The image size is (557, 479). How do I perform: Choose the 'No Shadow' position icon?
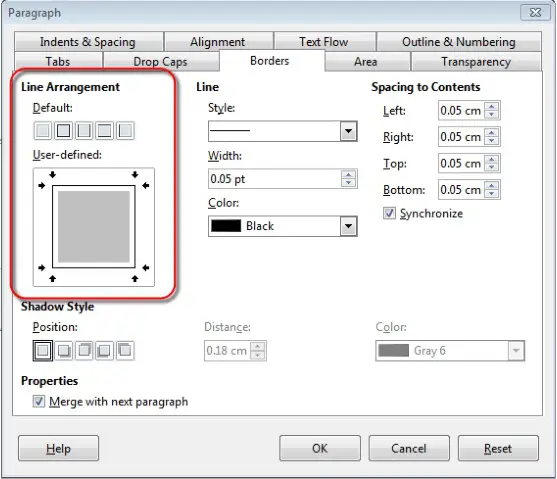43,351
